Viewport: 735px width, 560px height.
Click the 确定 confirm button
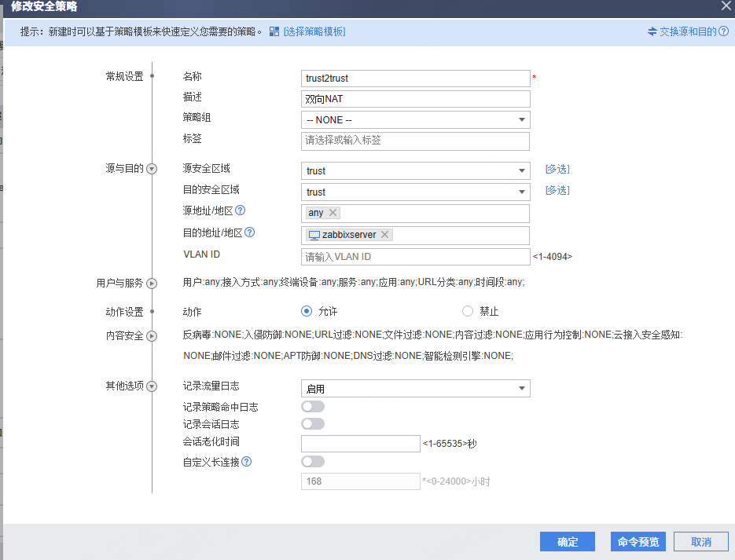coord(567,542)
